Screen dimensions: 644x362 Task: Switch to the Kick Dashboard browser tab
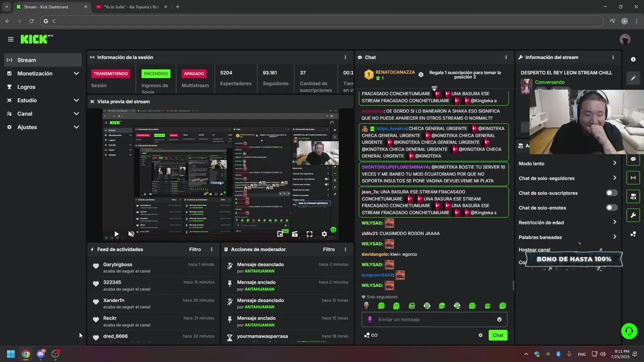pos(51,7)
